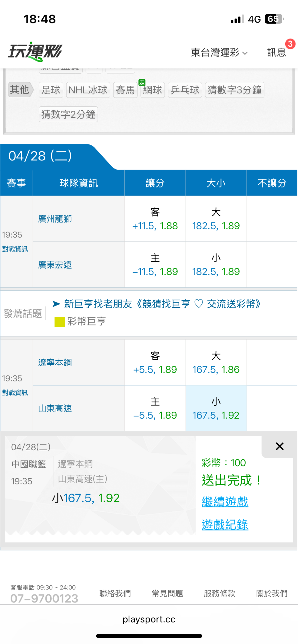This screenshot has height=644, width=298.
Task: Open 常見問題 in footer
Action: [167, 593]
